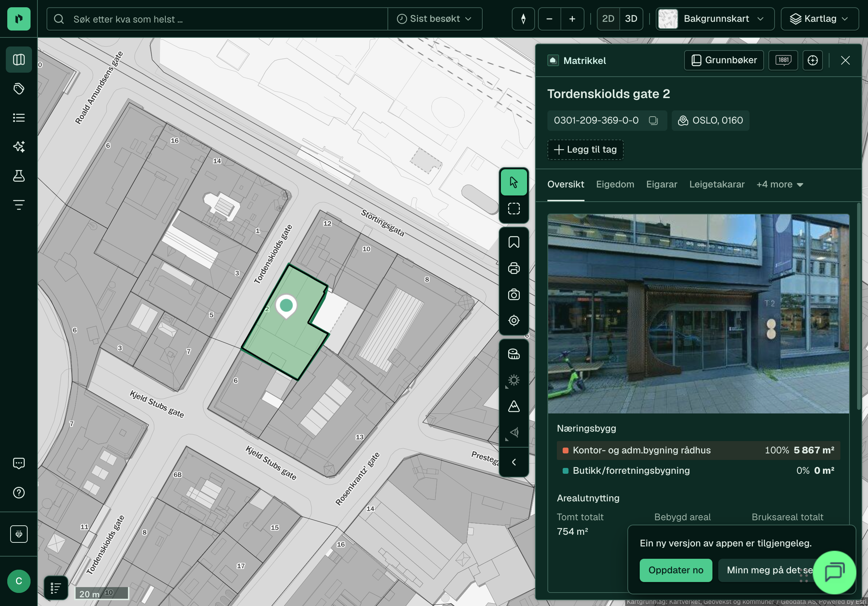The height and width of the screenshot is (606, 868).
Task: Click the 20 m scale bar
Action: click(102, 594)
